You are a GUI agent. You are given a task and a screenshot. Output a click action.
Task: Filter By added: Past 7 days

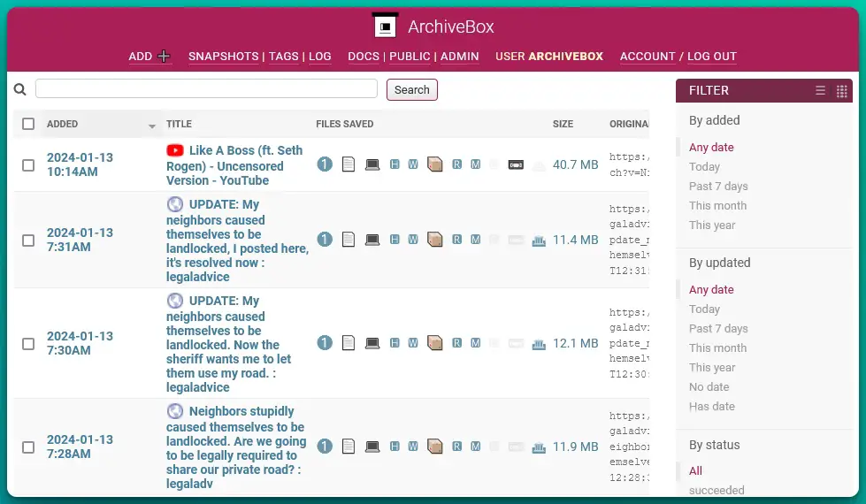pyautogui.click(x=718, y=186)
